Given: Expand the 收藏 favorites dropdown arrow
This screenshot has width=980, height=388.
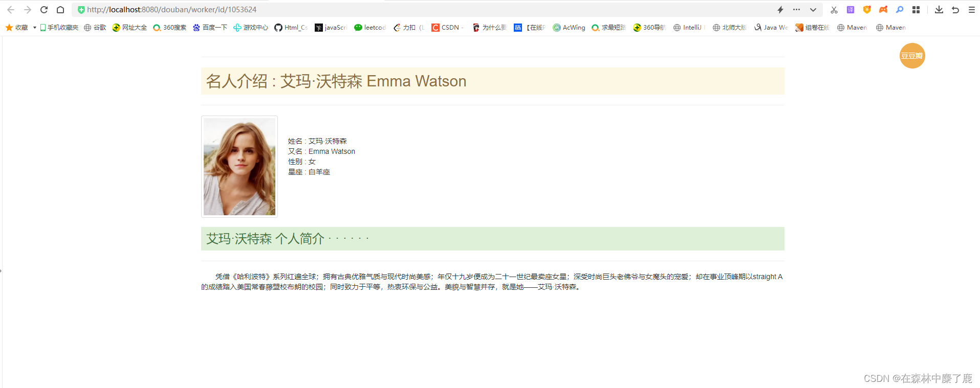Looking at the screenshot, I should (x=34, y=28).
